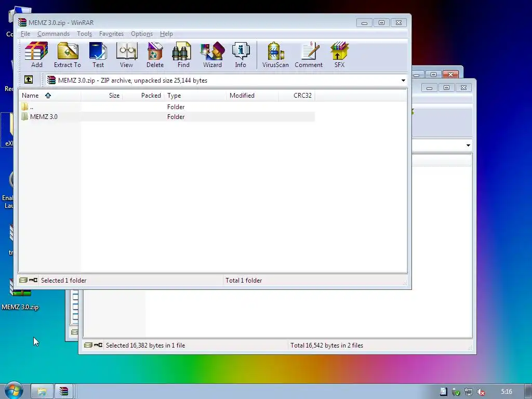Open the Commands menu
This screenshot has height=399, width=532.
coord(54,34)
